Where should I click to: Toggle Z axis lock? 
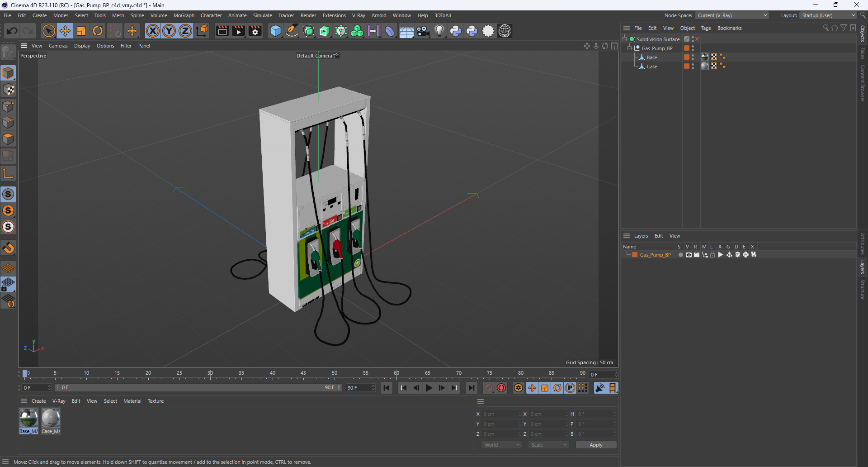(185, 31)
